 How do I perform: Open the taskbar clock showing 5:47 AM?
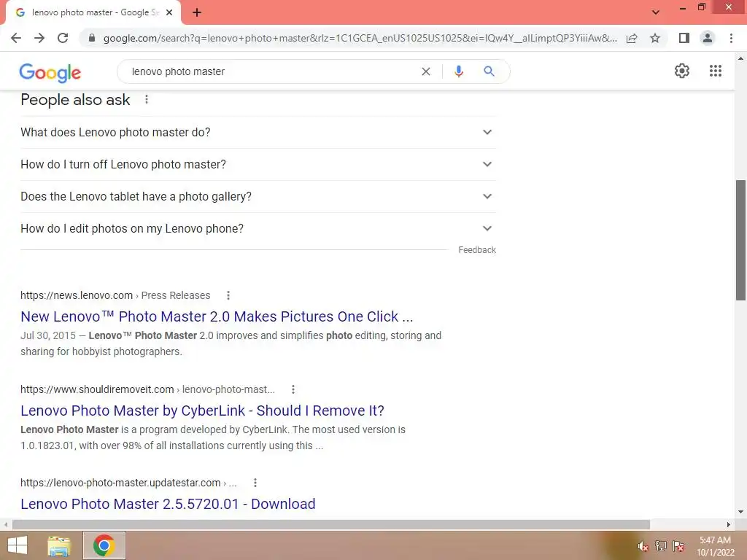715,546
